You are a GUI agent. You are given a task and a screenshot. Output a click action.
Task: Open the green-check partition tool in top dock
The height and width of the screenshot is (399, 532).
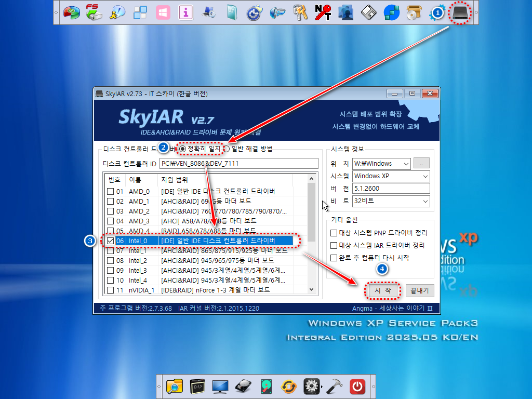(71, 13)
